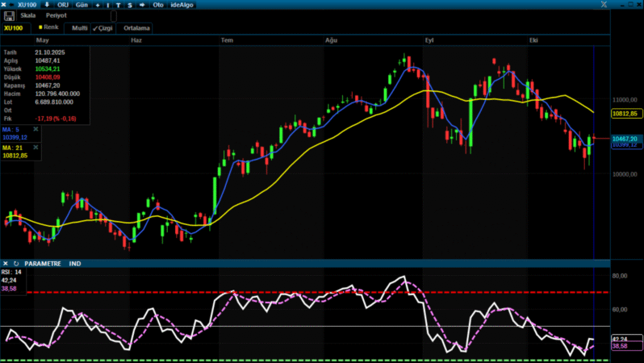The image size is (644, 363).
Task: Toggle Oto auto-scale mode
Action: point(158,5)
